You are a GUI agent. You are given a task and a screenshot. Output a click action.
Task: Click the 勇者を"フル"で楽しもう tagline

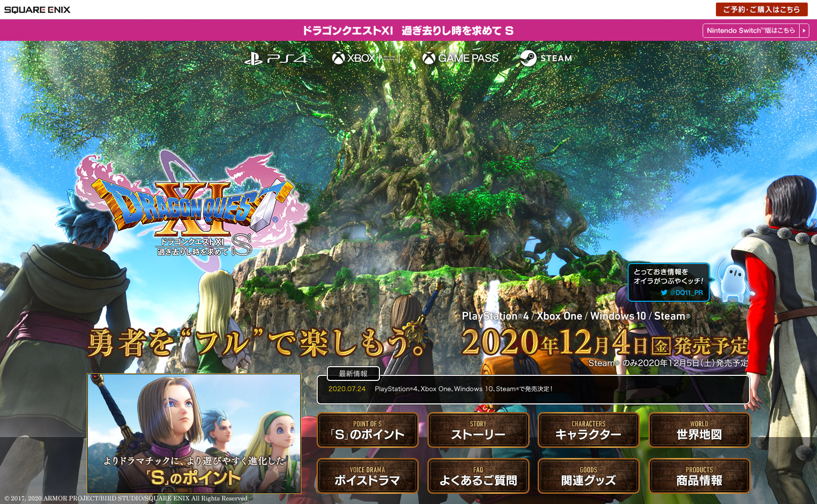(x=256, y=343)
